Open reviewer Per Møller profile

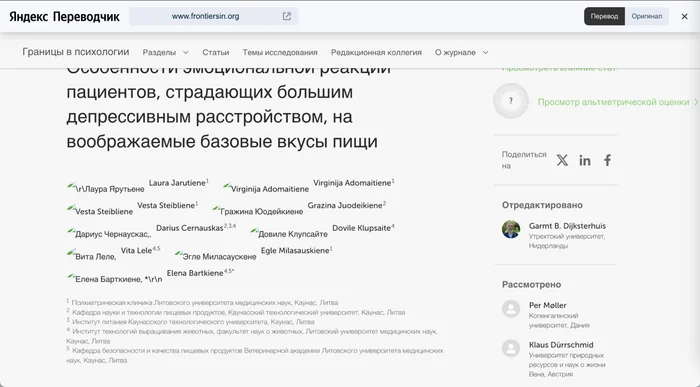click(547, 305)
